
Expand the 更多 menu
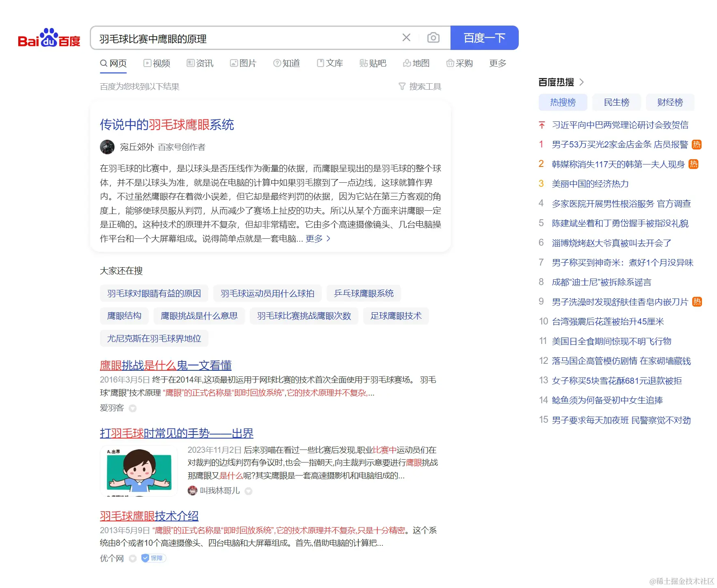[498, 63]
